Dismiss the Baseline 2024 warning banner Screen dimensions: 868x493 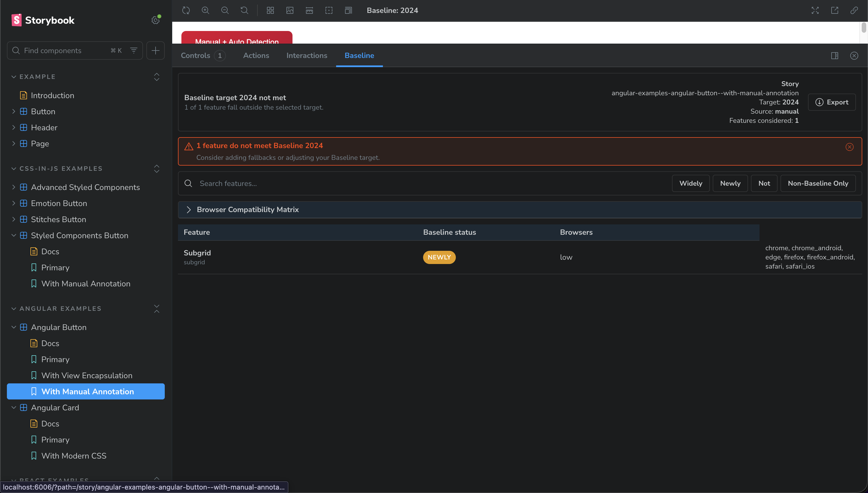click(x=849, y=147)
